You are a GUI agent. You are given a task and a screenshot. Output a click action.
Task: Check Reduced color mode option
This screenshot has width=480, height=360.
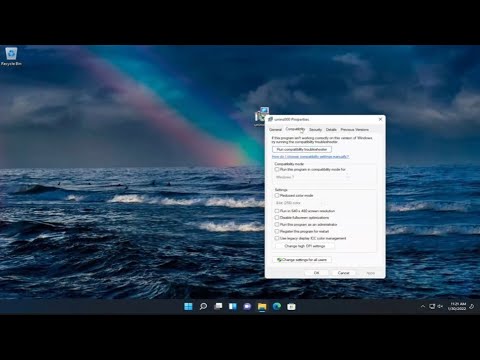pos(277,195)
